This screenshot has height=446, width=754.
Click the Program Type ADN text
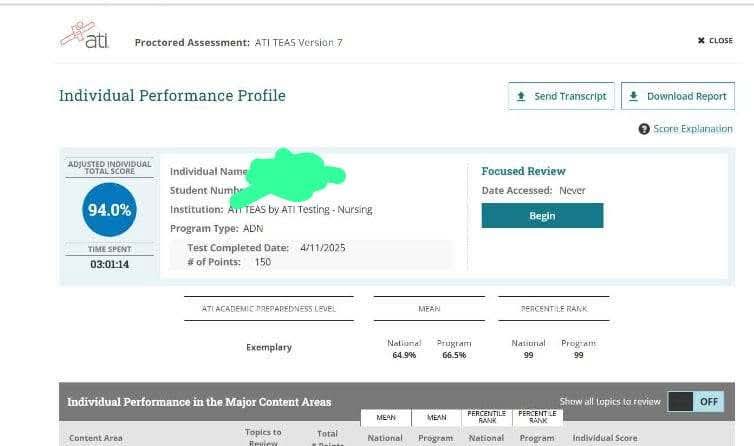point(216,229)
